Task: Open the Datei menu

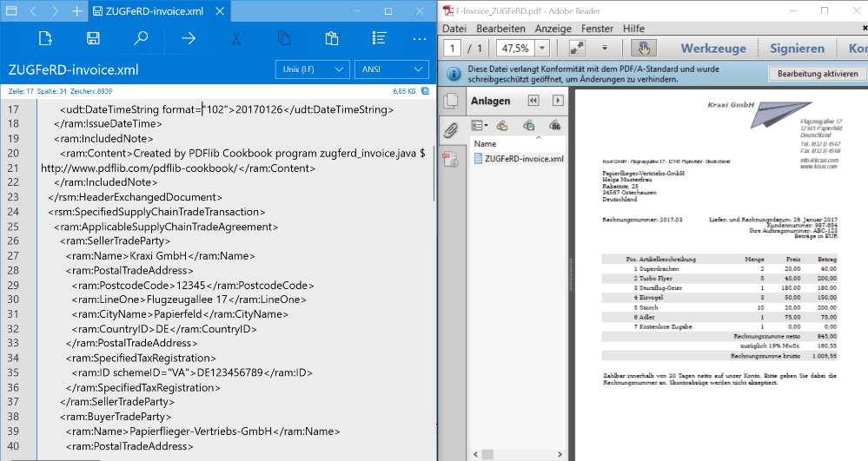Action: 454,29
